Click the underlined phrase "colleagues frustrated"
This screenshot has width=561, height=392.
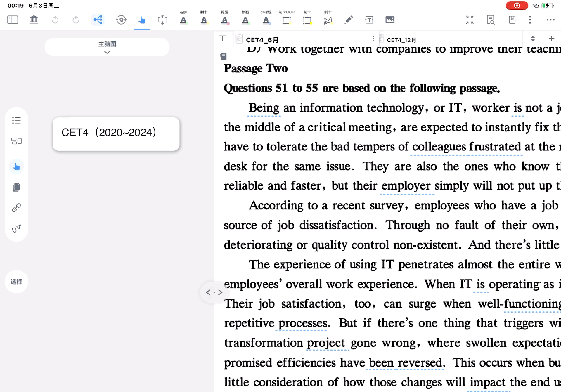(467, 147)
